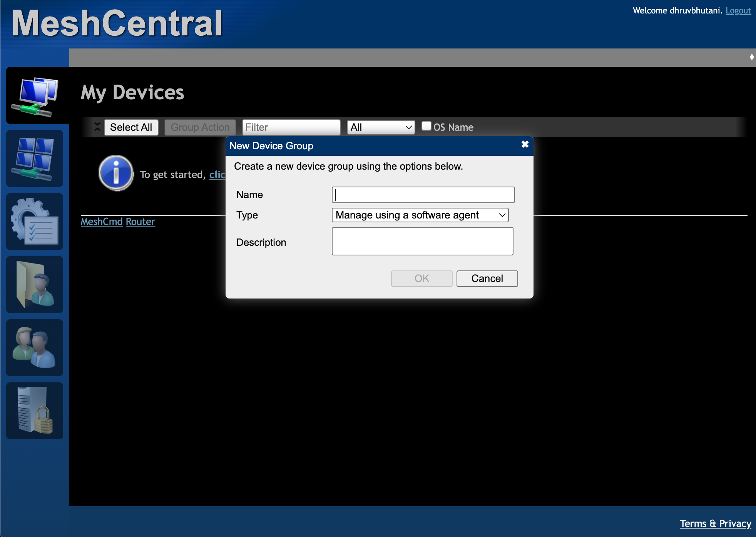This screenshot has height=537, width=756.
Task: Click the blue info icon
Action: (116, 173)
